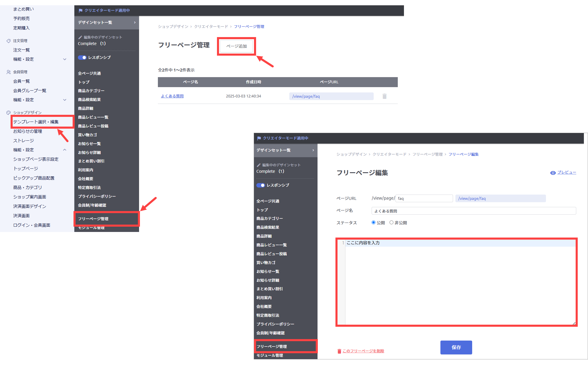Viewport: 588px width, 365px height.
Task: Click the flag icon in the lower editor window header
Action: (x=259, y=138)
